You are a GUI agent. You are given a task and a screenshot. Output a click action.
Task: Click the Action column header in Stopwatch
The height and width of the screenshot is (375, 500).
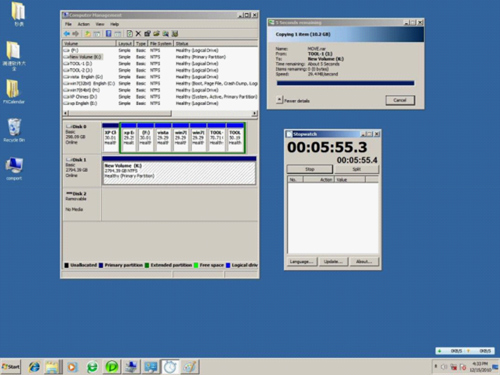[x=318, y=180]
